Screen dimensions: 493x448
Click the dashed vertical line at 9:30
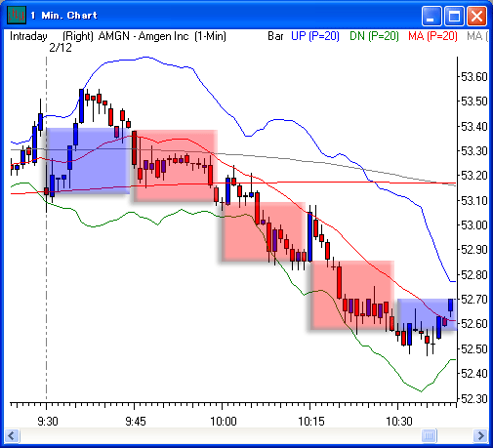pyautogui.click(x=46, y=227)
